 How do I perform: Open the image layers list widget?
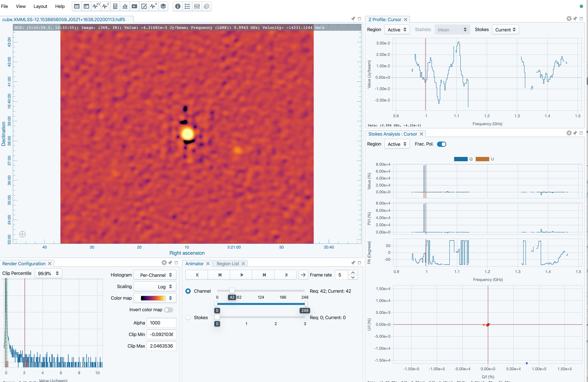[x=163, y=6]
